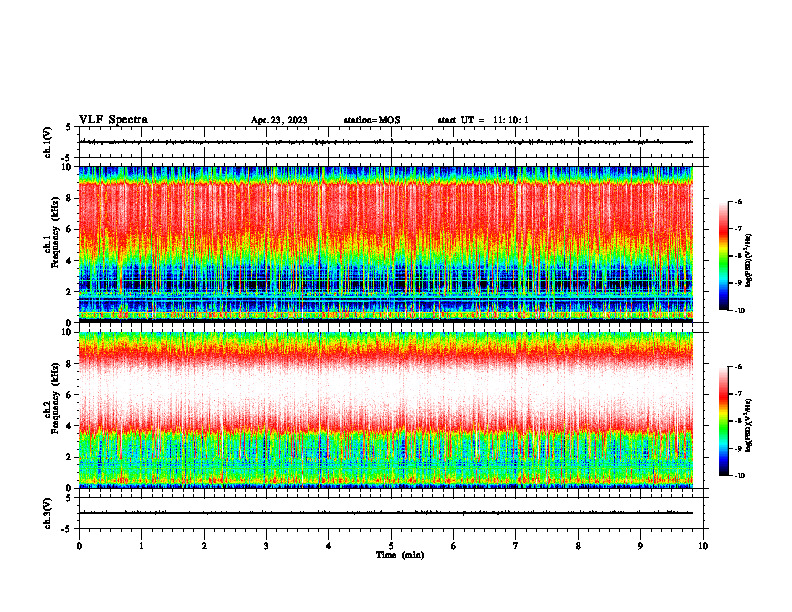
Task: Click the "8" kHz tick on ch.2 frequency axis
Action: (69, 364)
